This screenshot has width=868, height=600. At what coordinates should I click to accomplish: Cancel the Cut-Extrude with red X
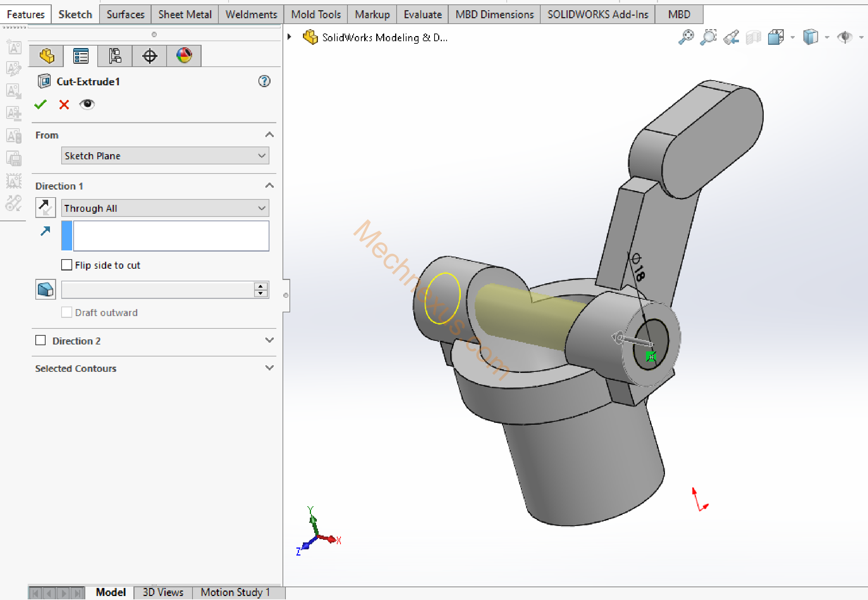[x=64, y=104]
